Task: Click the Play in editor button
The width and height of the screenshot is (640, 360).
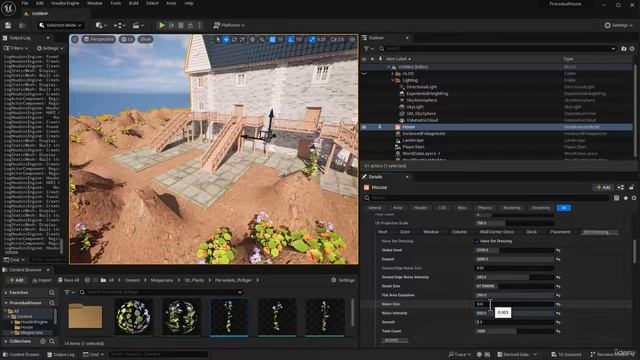Action: point(162,25)
